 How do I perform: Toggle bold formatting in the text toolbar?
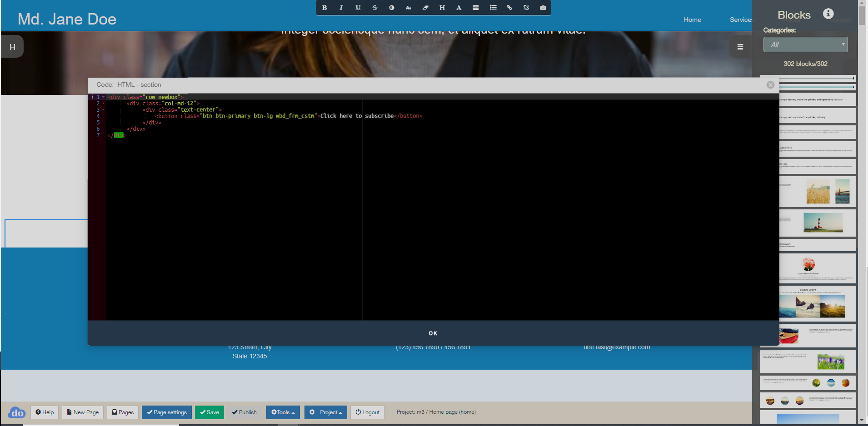[x=324, y=8]
